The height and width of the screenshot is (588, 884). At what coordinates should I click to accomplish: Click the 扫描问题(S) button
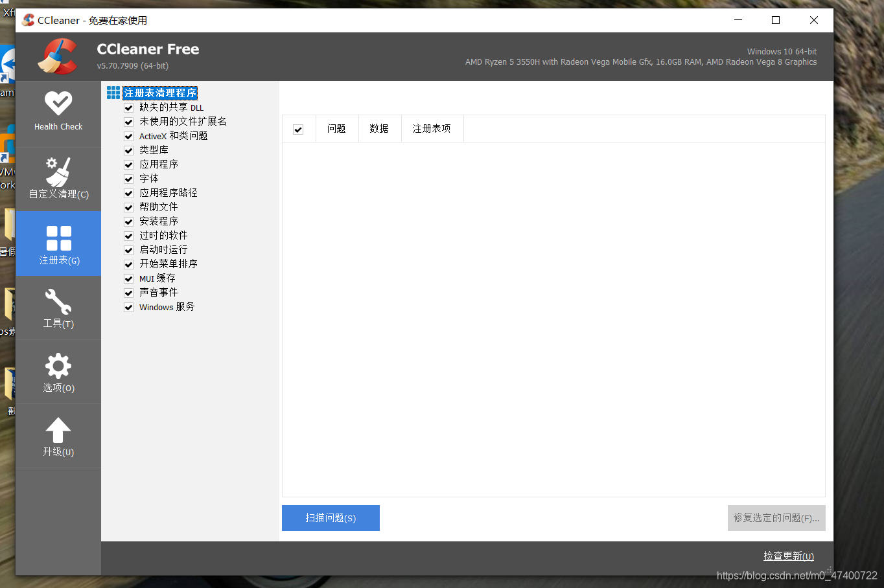coord(331,518)
